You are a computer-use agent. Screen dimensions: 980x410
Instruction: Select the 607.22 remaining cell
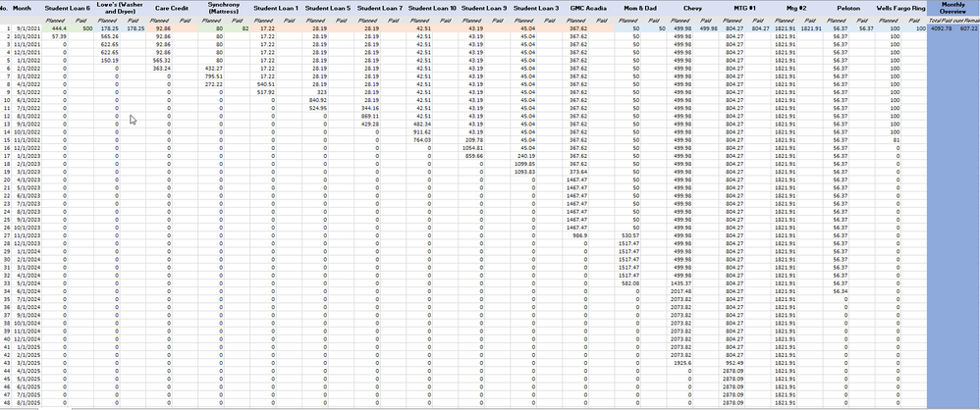click(967, 28)
